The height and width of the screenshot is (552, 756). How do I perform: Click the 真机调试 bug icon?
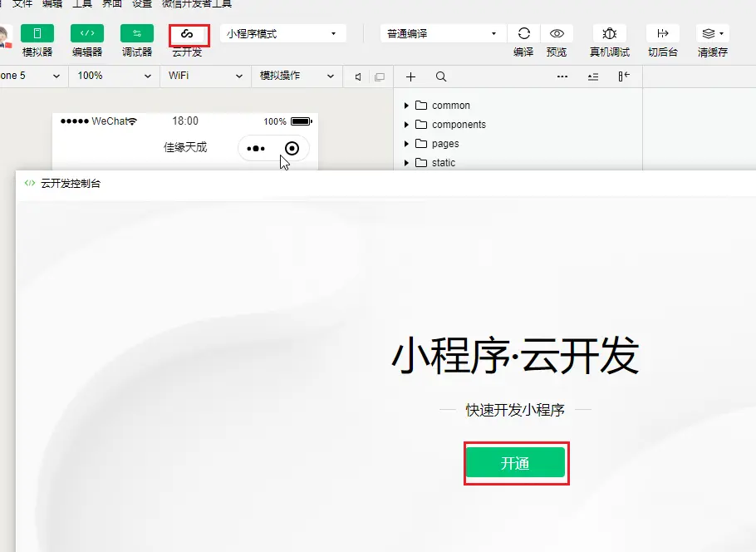coord(610,33)
